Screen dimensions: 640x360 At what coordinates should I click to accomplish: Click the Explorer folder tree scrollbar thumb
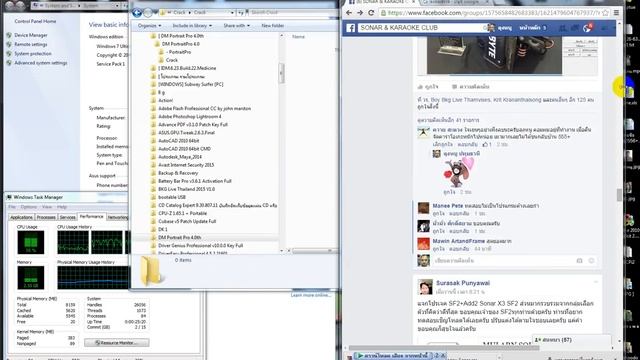point(281,73)
